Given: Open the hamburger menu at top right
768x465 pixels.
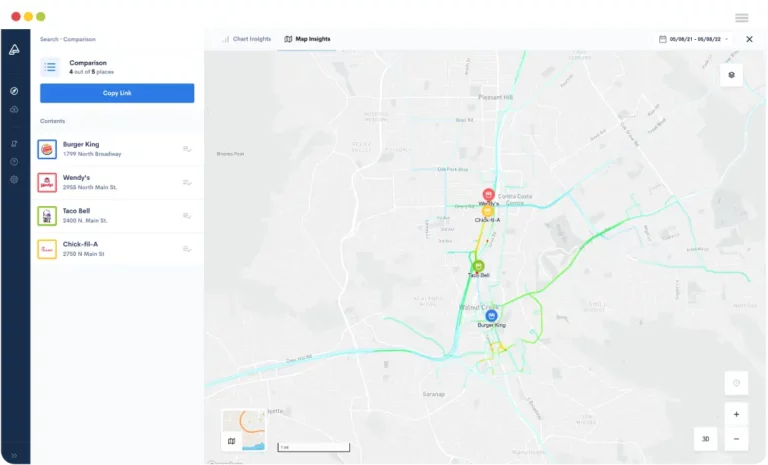Looking at the screenshot, I should [742, 18].
